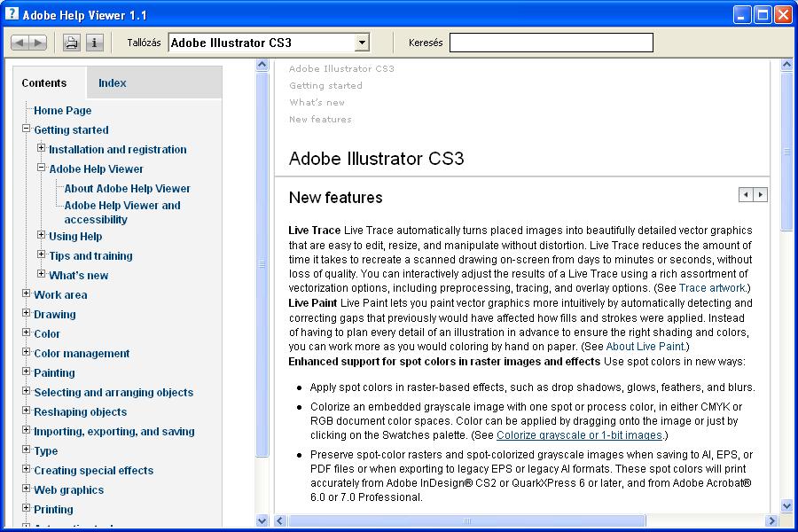Go forward with the right arrow button
This screenshot has width=798, height=532.
[x=37, y=43]
